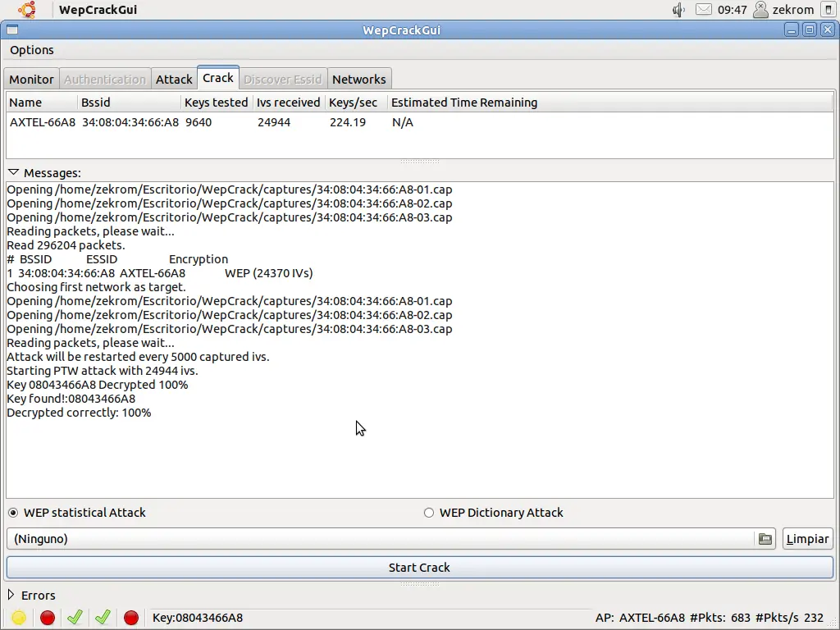The width and height of the screenshot is (840, 630).
Task: Click the 24944 Ivs received value
Action: [274, 122]
